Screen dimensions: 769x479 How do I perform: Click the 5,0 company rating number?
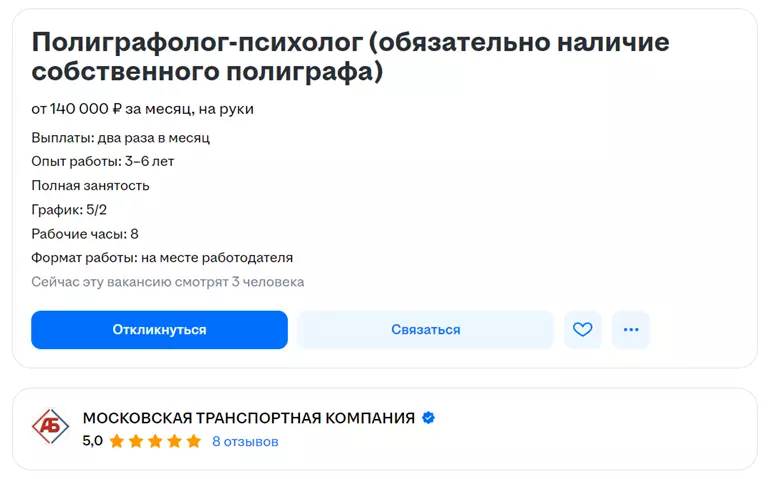point(92,441)
